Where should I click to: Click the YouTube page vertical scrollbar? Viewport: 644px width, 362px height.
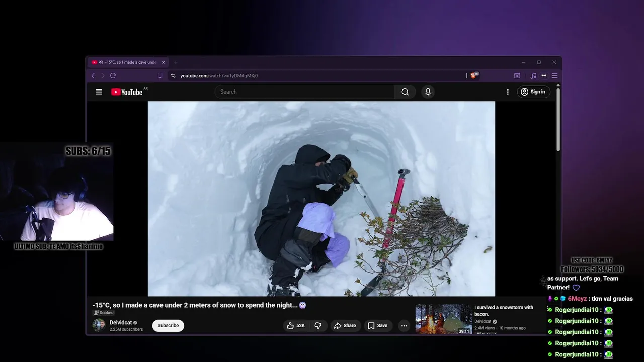pyautogui.click(x=558, y=119)
